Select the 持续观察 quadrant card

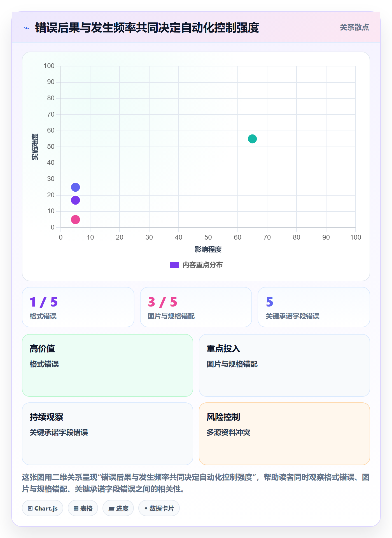[x=108, y=434]
